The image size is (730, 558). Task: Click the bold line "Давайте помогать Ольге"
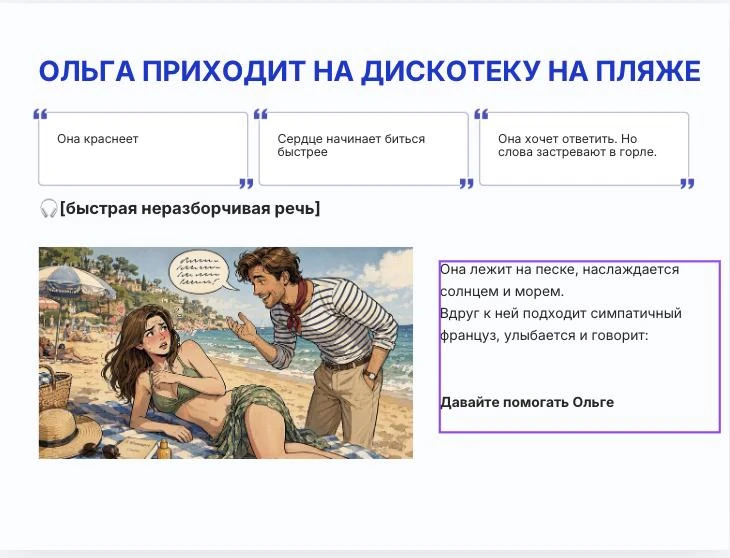point(527,402)
